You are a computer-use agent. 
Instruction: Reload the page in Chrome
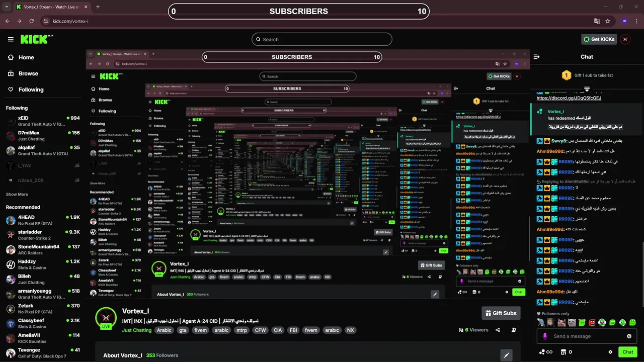click(x=31, y=21)
